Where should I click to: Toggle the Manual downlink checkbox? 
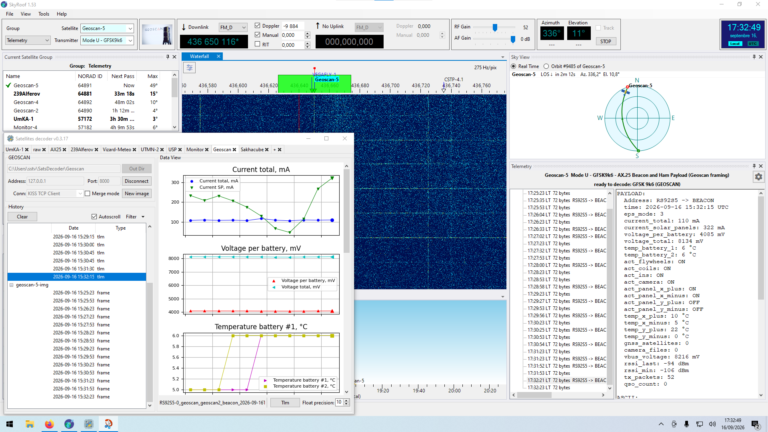257,35
